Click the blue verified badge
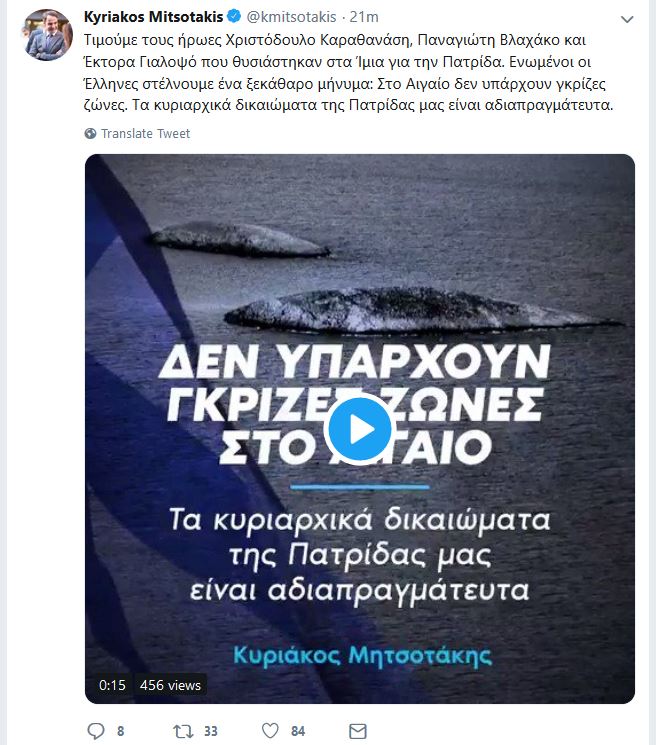The image size is (656, 745). coord(234,17)
